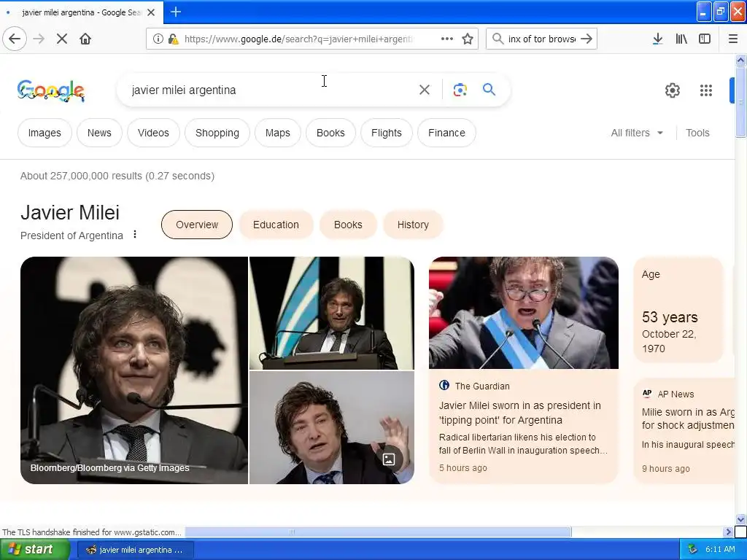Viewport: 747px width, 560px height.
Task: Click into the Google search field
Action: coord(271,90)
